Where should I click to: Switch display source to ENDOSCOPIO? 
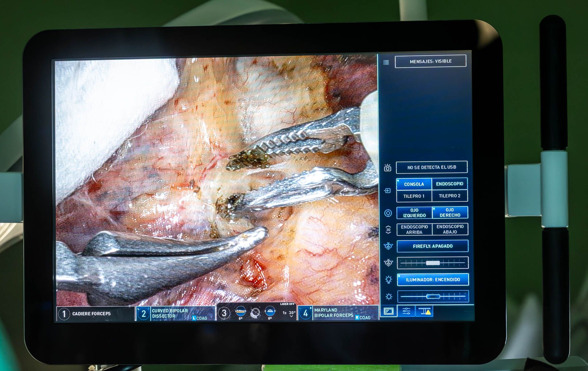(450, 184)
